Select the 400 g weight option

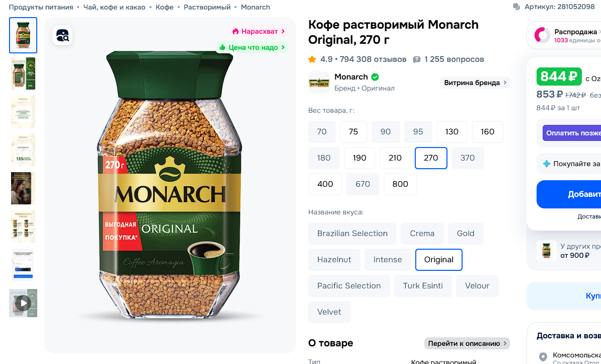(325, 184)
